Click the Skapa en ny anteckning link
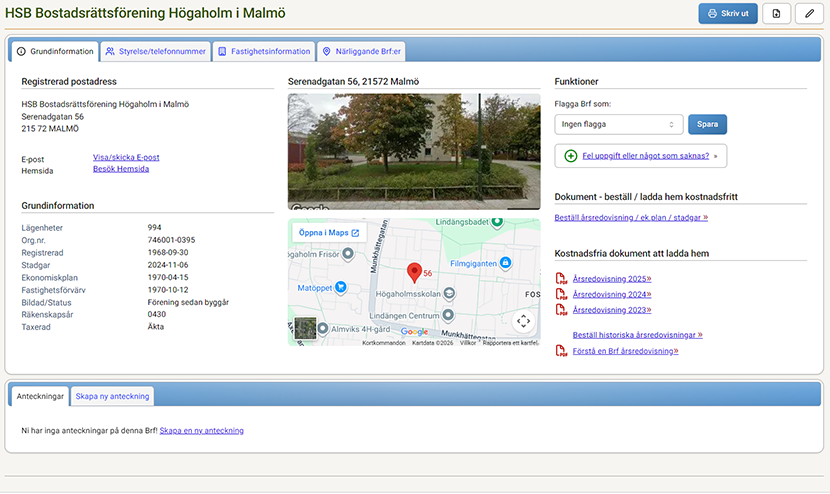This screenshot has height=494, width=830. pyautogui.click(x=202, y=430)
